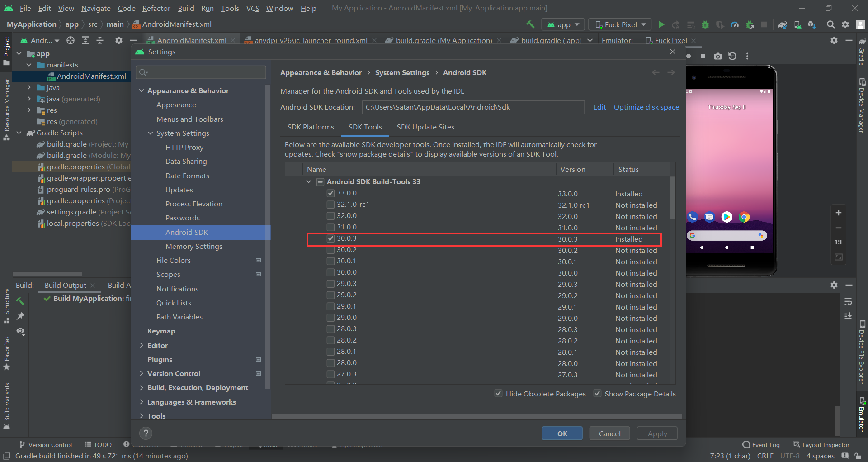
Task: Toggle the 33.0.0 build-tools checkbox
Action: [x=330, y=193]
